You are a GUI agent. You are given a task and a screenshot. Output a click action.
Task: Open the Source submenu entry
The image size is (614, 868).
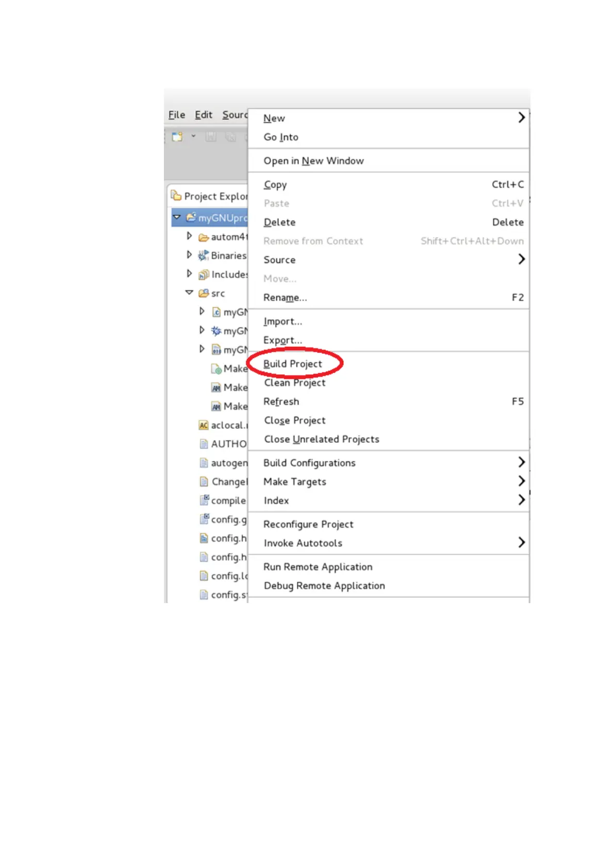tap(389, 260)
